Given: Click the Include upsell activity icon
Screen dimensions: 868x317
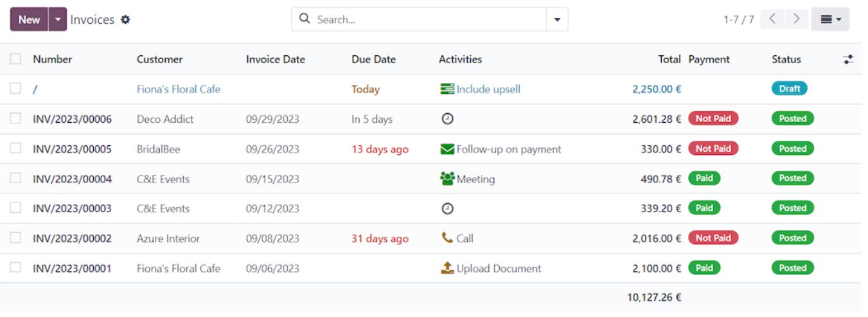Looking at the screenshot, I should point(447,89).
